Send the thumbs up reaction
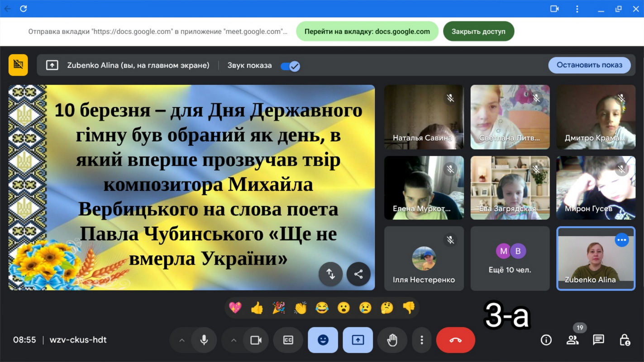The height and width of the screenshot is (362, 644). pos(257,308)
